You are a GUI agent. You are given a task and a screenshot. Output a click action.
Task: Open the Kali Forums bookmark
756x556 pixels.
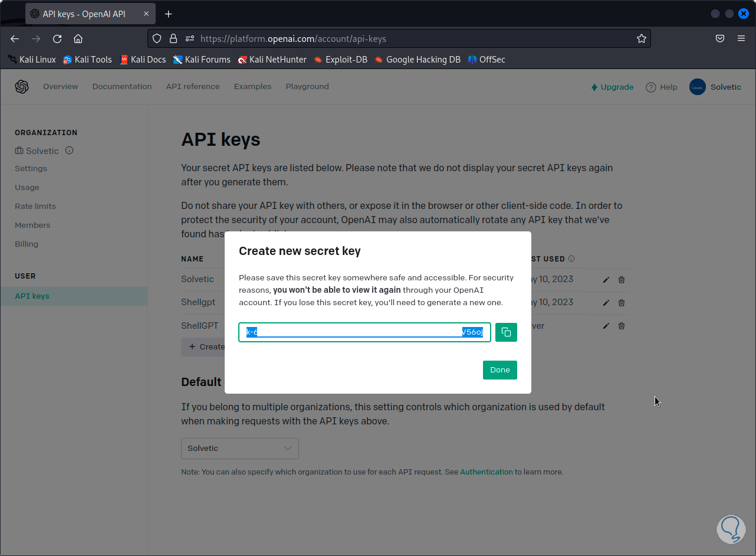[202, 60]
